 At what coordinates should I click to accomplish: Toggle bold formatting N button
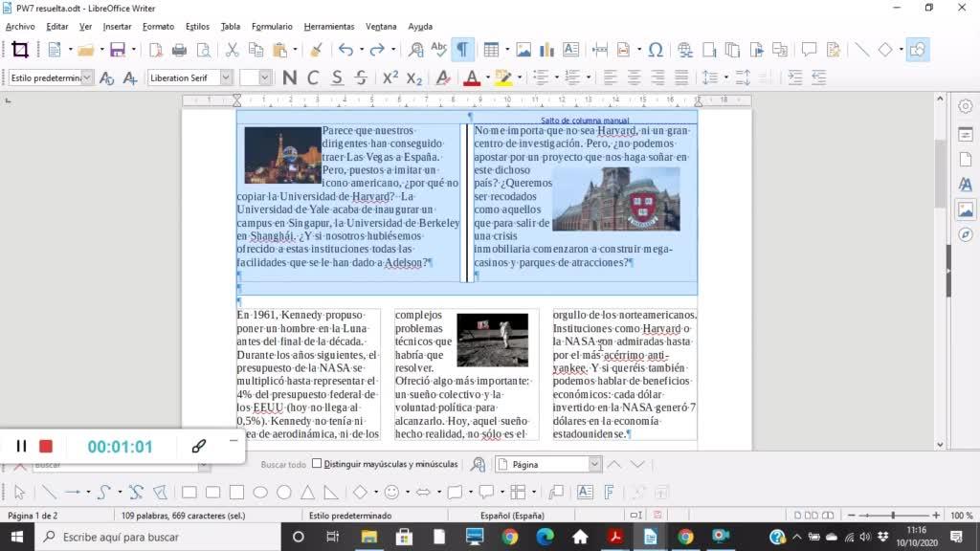(289, 77)
